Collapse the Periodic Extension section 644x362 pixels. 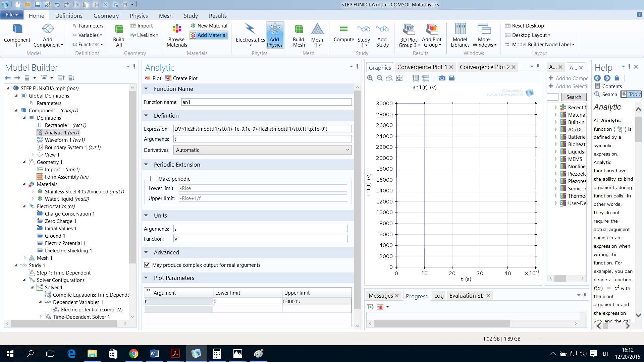coord(146,165)
